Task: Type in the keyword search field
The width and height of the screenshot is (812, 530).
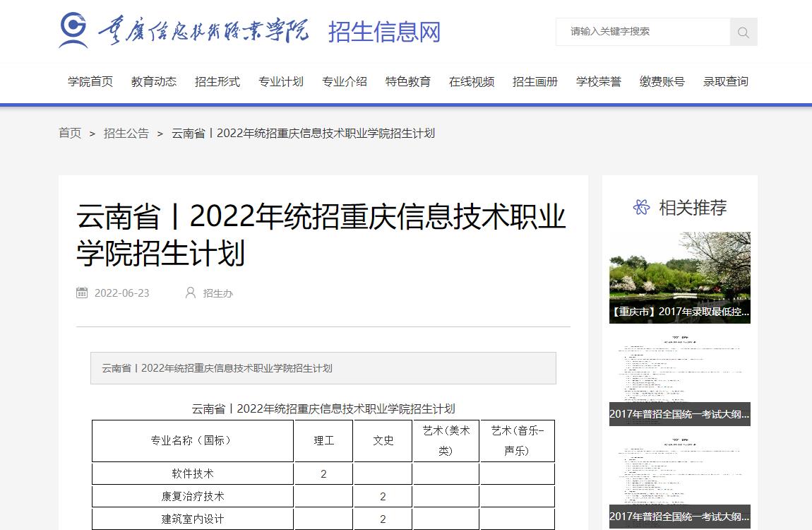Action: pyautogui.click(x=643, y=32)
